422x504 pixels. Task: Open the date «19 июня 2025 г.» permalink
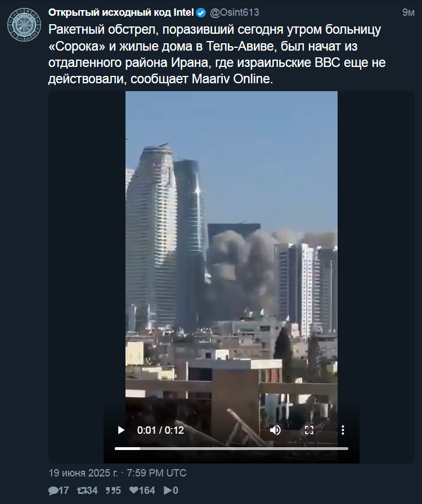click(83, 473)
